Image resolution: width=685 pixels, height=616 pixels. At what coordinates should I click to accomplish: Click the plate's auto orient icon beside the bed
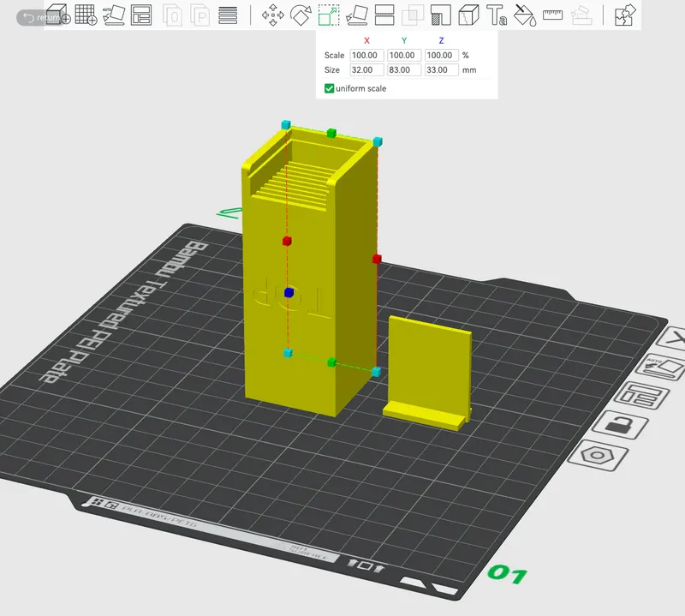pyautogui.click(x=661, y=367)
